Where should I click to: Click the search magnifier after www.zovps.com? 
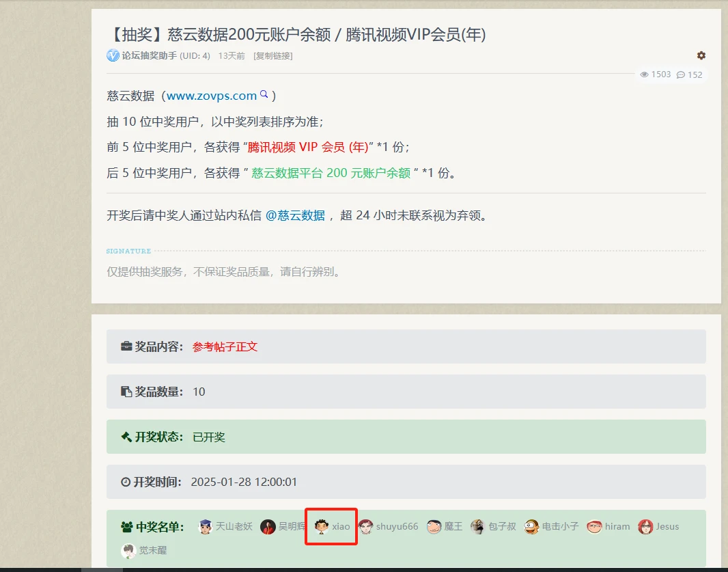pos(264,95)
